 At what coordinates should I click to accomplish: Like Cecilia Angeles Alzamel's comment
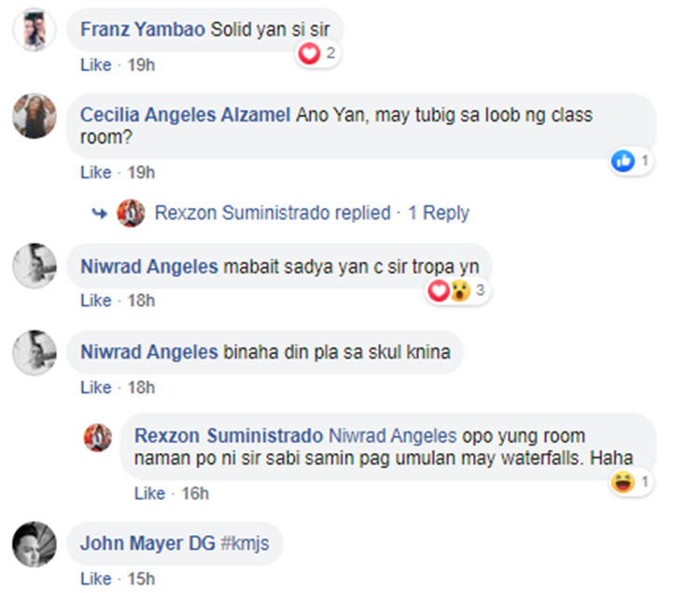[95, 172]
